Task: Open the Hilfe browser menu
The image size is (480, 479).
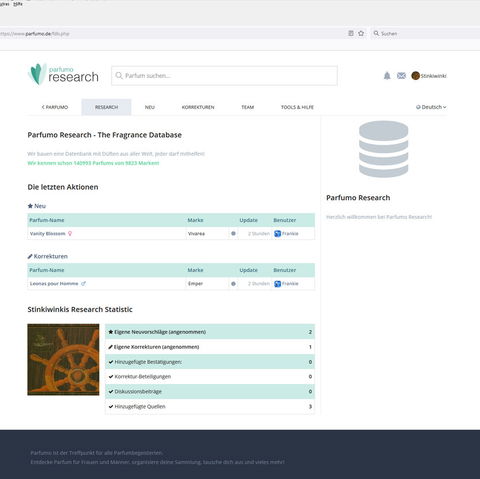Action: coord(18,4)
